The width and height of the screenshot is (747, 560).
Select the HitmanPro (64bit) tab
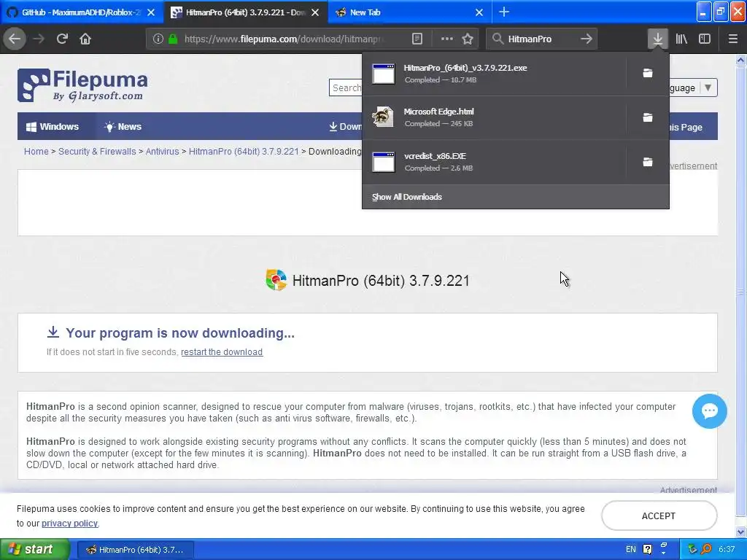[x=245, y=12]
